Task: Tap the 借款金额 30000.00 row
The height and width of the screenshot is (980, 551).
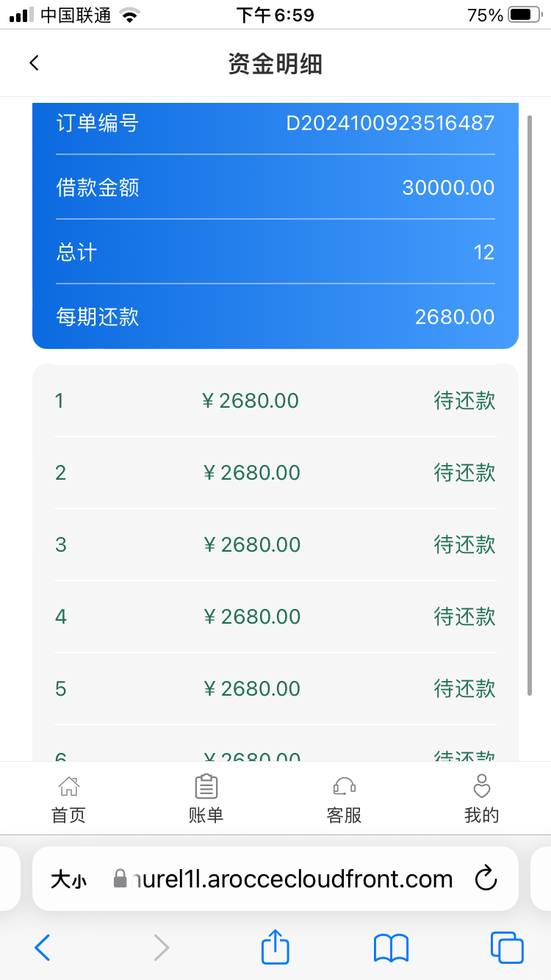Action: pyautogui.click(x=275, y=187)
